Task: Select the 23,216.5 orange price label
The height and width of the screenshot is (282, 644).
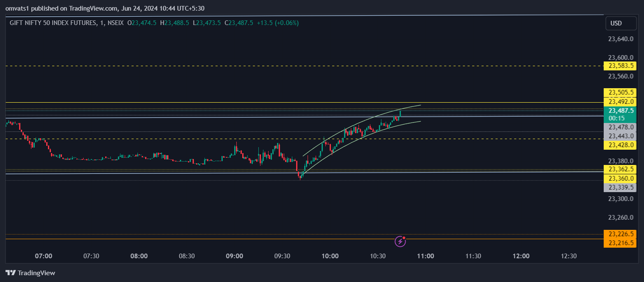Action: click(x=620, y=243)
